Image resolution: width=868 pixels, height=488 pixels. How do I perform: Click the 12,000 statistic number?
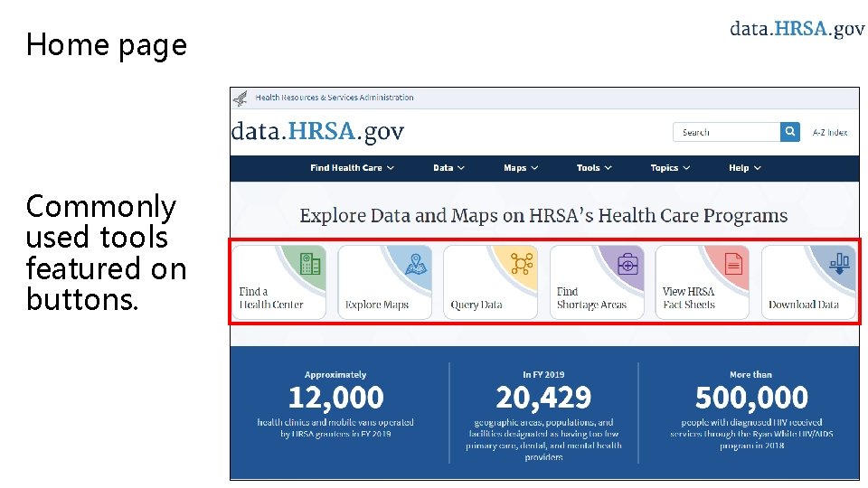point(336,398)
